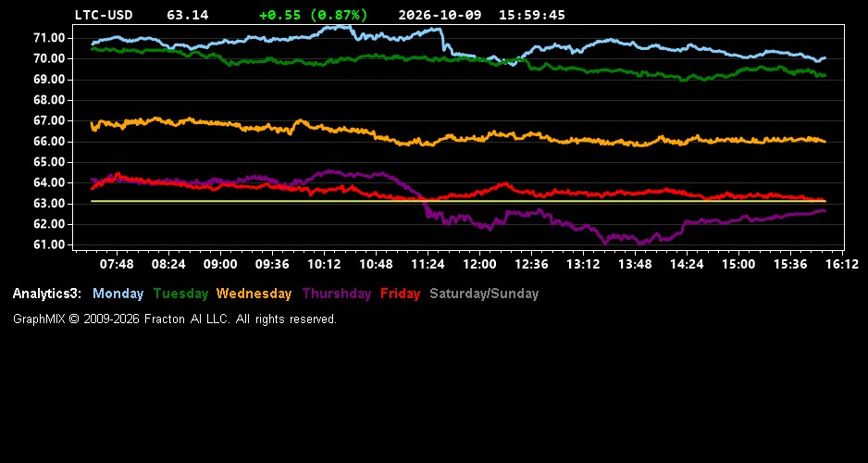Click the Analytics3 label
Viewport: 868px width, 463px height.
pyautogui.click(x=47, y=294)
